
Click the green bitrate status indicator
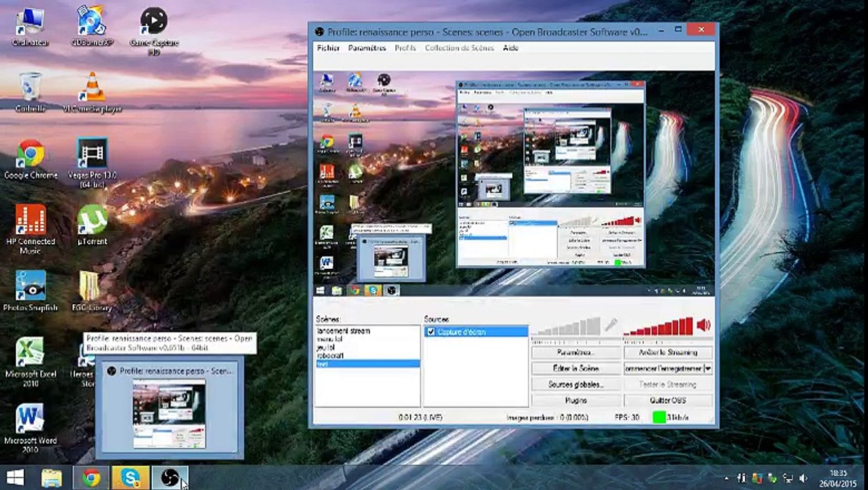(658, 416)
